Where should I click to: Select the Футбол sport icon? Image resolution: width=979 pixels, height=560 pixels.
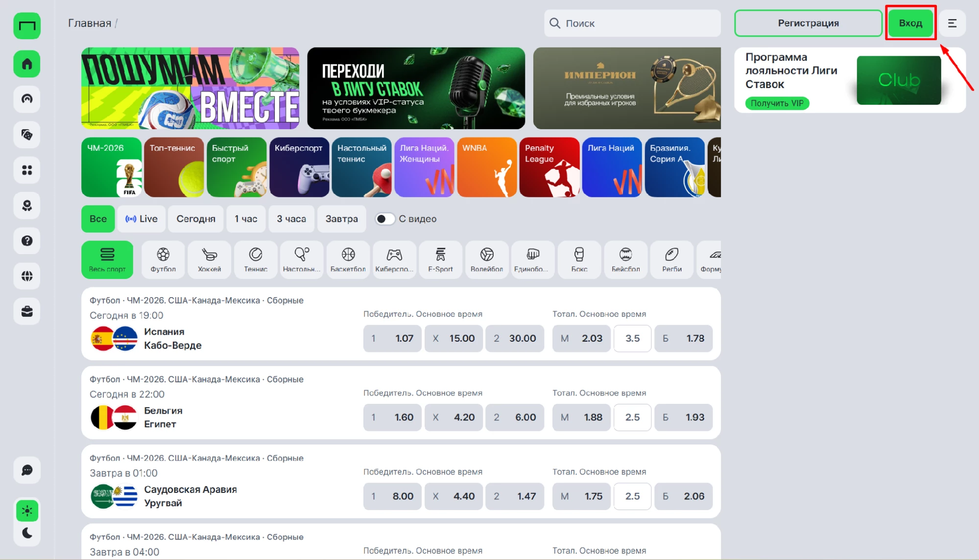pos(163,259)
